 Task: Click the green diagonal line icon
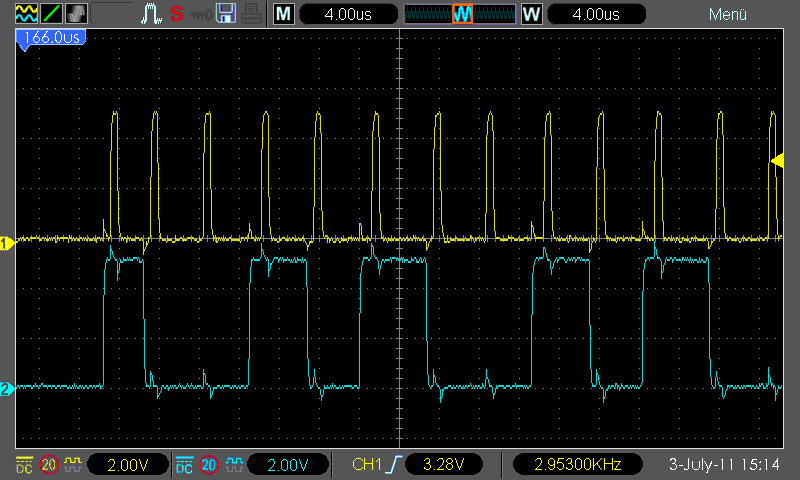pyautogui.click(x=52, y=14)
